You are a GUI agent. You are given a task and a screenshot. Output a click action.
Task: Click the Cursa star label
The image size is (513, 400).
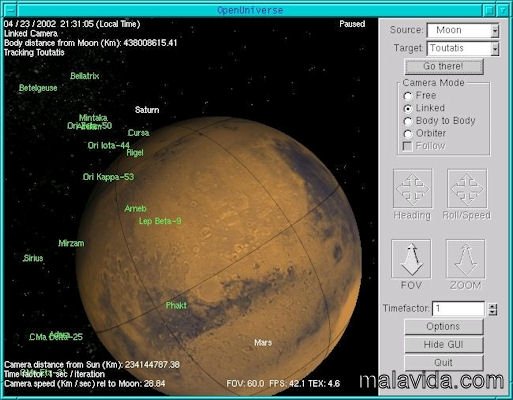(139, 133)
